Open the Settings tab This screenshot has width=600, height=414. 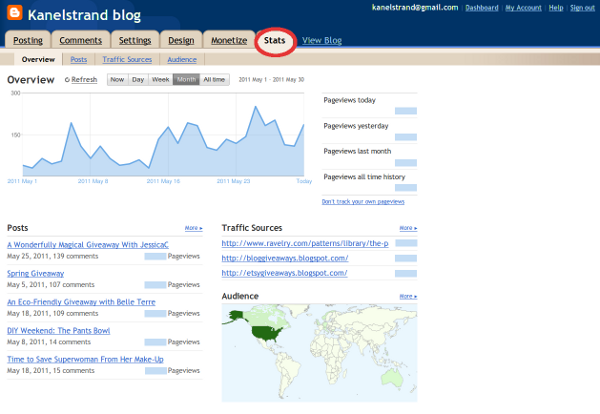click(135, 40)
